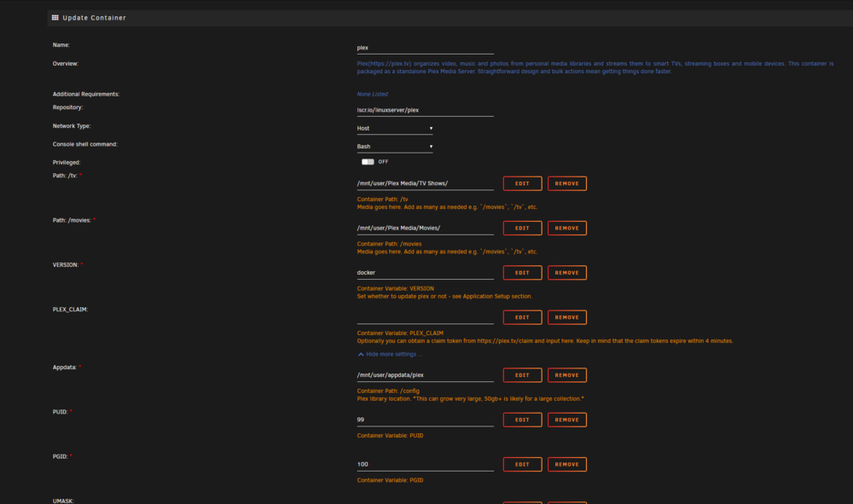Click the Set whether to update plex text
The width and height of the screenshot is (853, 504).
coord(444,296)
